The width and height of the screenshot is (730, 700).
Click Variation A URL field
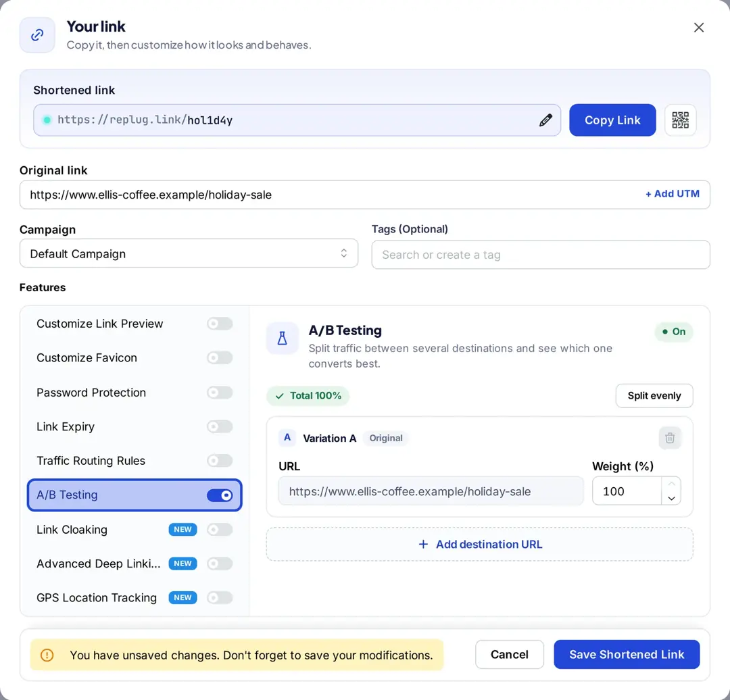(431, 491)
